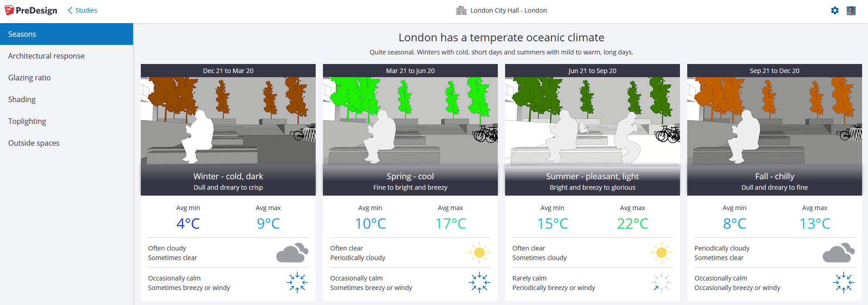
Task: Open Outside spaces in sidebar
Action: click(x=34, y=143)
